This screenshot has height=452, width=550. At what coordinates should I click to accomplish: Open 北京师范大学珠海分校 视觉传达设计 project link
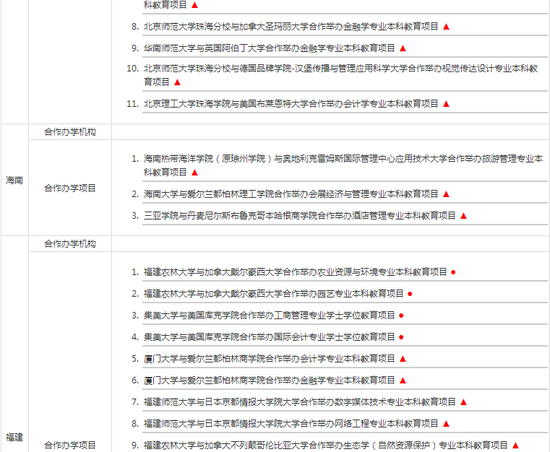pos(341,75)
